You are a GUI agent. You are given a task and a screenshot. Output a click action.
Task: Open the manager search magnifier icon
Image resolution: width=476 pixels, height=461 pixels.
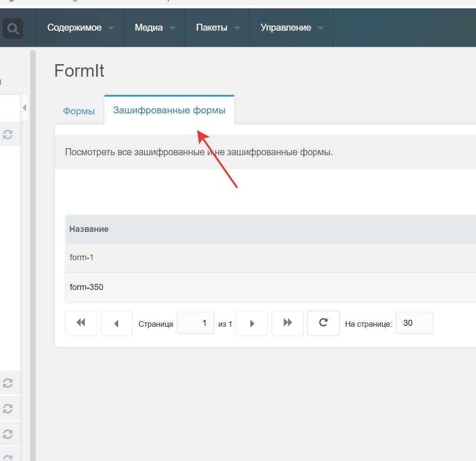pyautogui.click(x=13, y=28)
